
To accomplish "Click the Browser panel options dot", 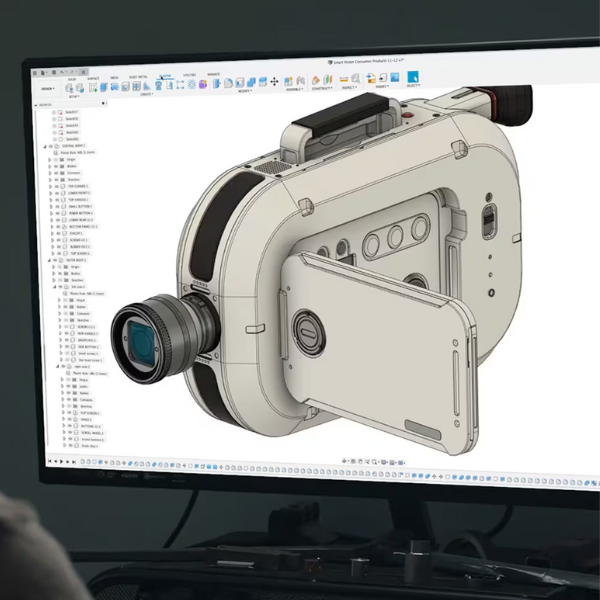I will 103,103.
